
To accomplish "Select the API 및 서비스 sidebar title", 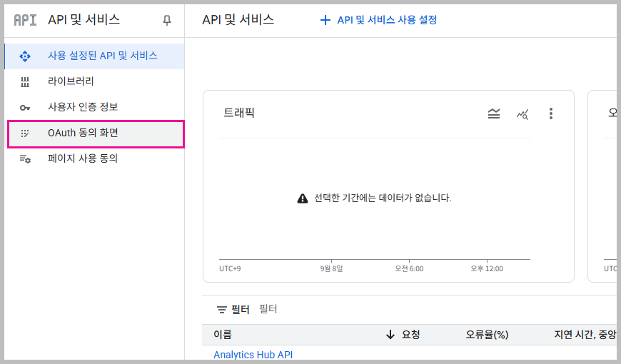I will click(84, 20).
